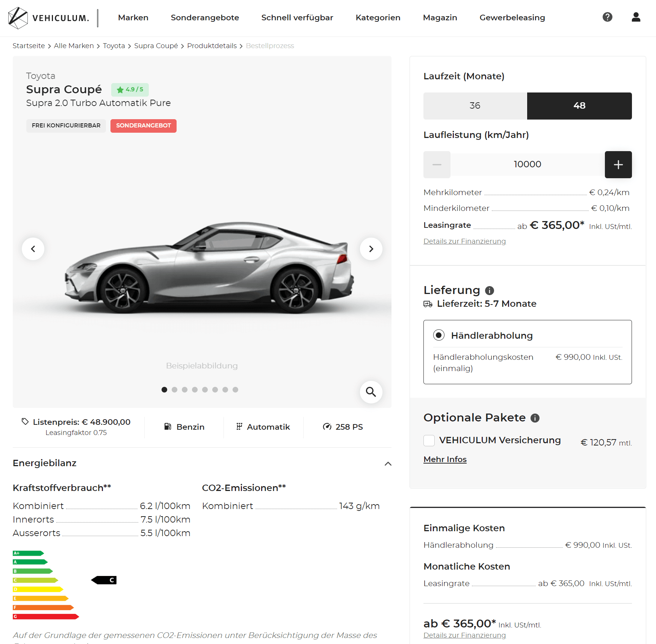Viewport: 656px width, 644px height.
Task: Click the Listenpreis € 48.900,00 text
Action: tap(82, 422)
